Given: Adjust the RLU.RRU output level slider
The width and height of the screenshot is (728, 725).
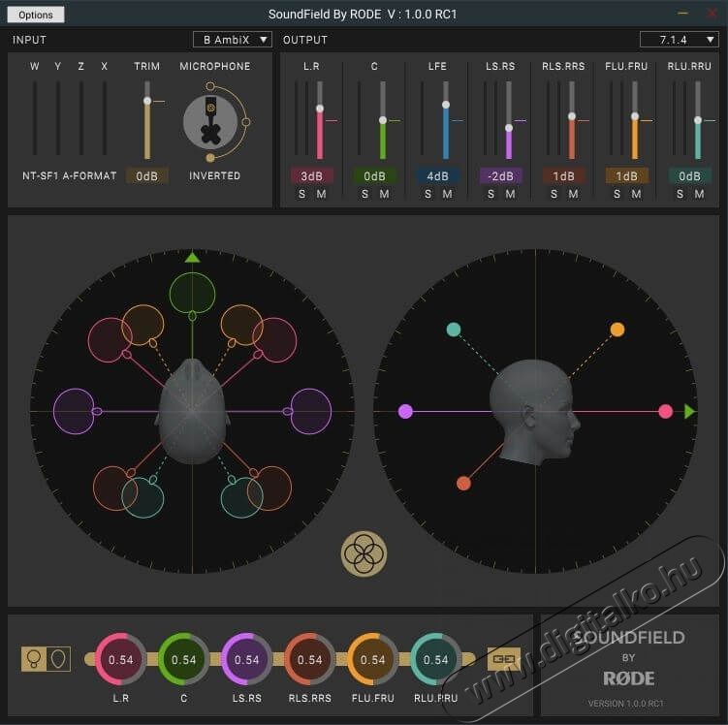Looking at the screenshot, I should point(698,120).
